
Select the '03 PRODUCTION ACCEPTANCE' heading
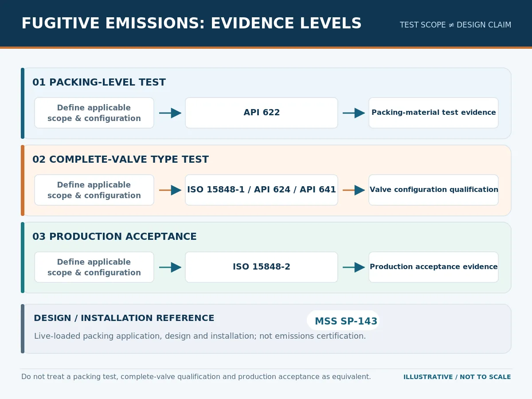tap(114, 237)
